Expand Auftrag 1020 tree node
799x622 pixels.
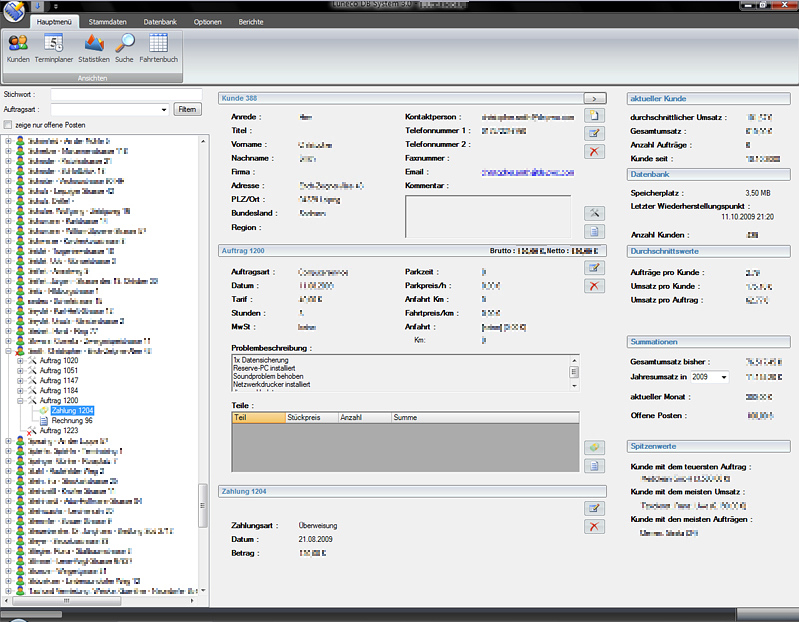point(20,361)
